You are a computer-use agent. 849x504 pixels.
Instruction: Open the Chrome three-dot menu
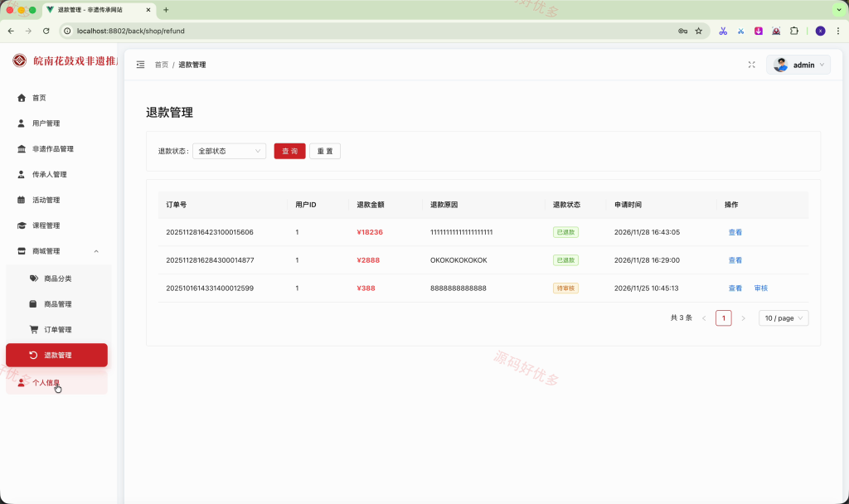click(x=837, y=31)
